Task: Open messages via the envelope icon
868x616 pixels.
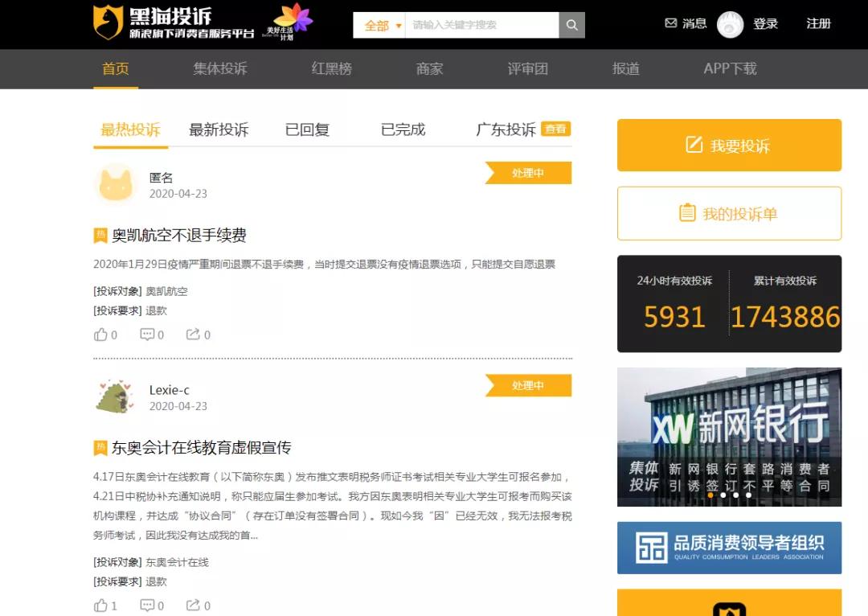Action: (x=670, y=23)
